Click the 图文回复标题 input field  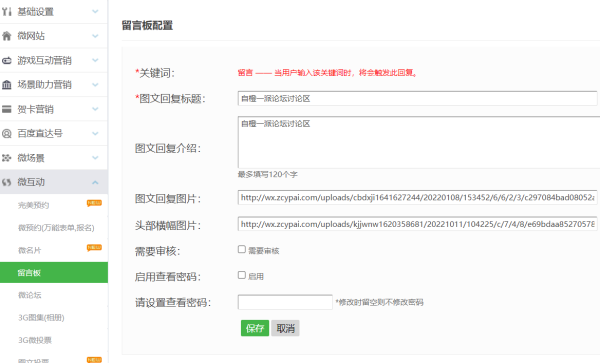point(417,99)
